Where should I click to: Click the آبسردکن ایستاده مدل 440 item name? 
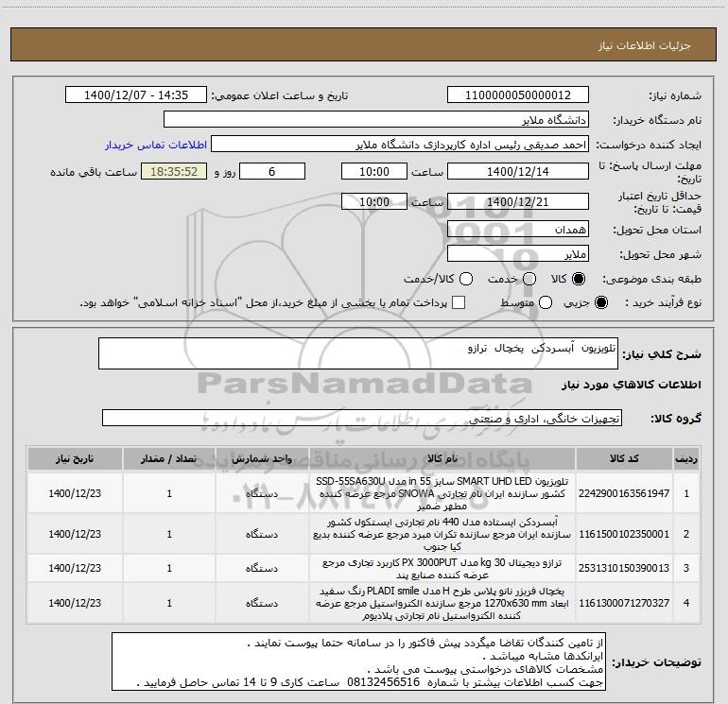[x=442, y=534]
